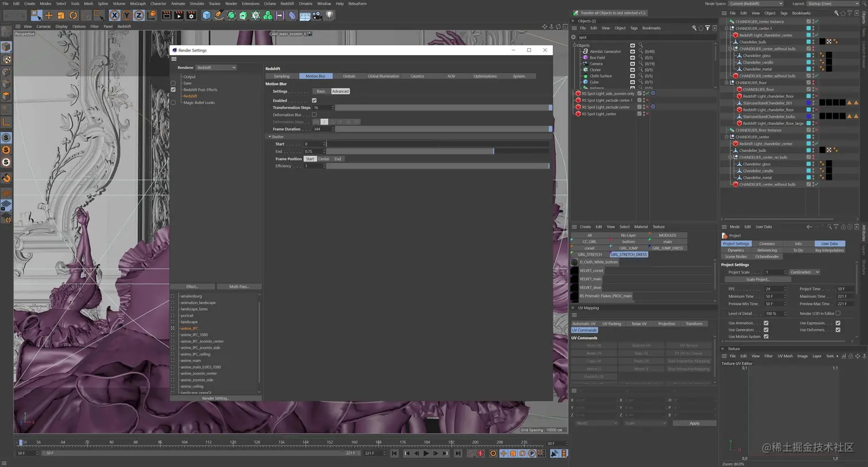Collapse CHANDELIER_floor tree node
The width and height of the screenshot is (868, 467).
tap(726, 83)
